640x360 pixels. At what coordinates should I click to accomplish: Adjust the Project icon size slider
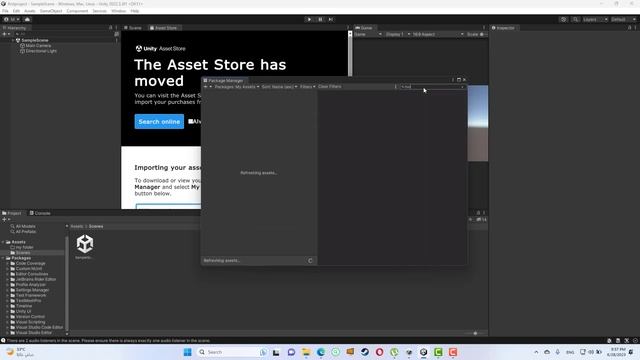point(475,333)
